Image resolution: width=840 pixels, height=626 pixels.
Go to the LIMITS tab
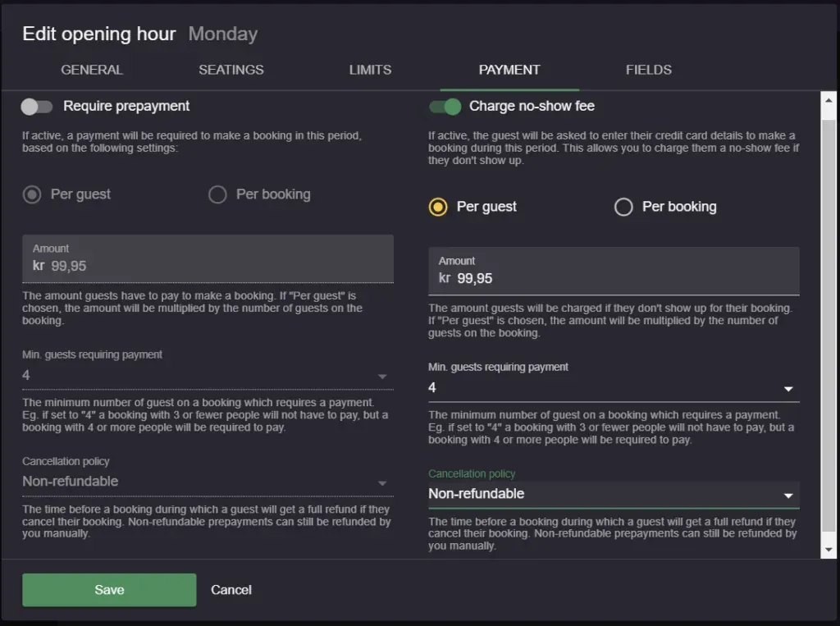pyautogui.click(x=370, y=70)
